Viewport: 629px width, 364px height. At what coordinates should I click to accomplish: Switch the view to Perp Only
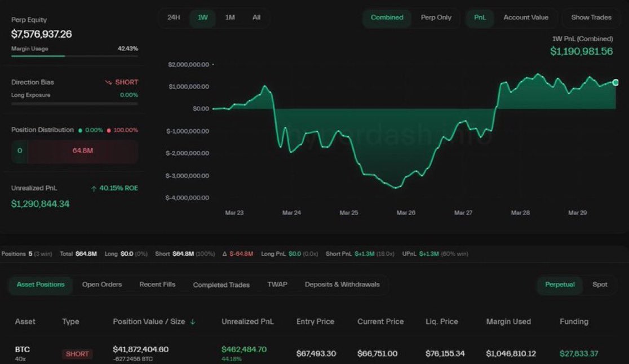point(437,17)
